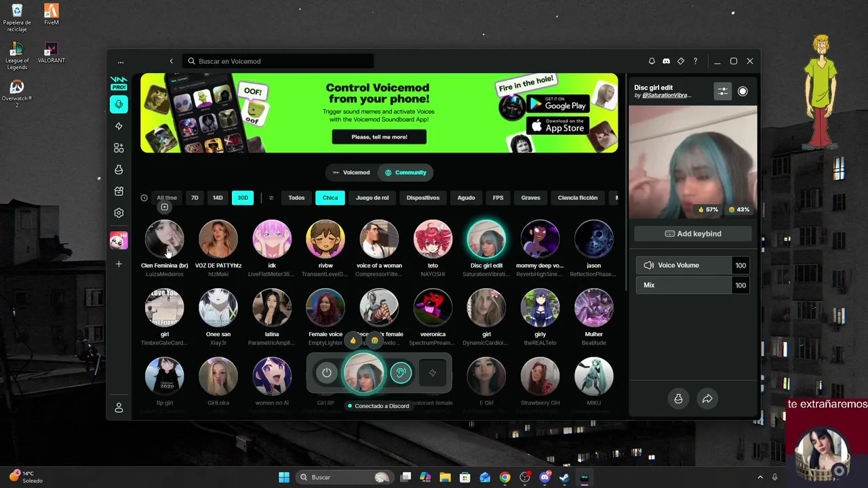Filter by 30D period
The height and width of the screenshot is (488, 868).
[243, 198]
